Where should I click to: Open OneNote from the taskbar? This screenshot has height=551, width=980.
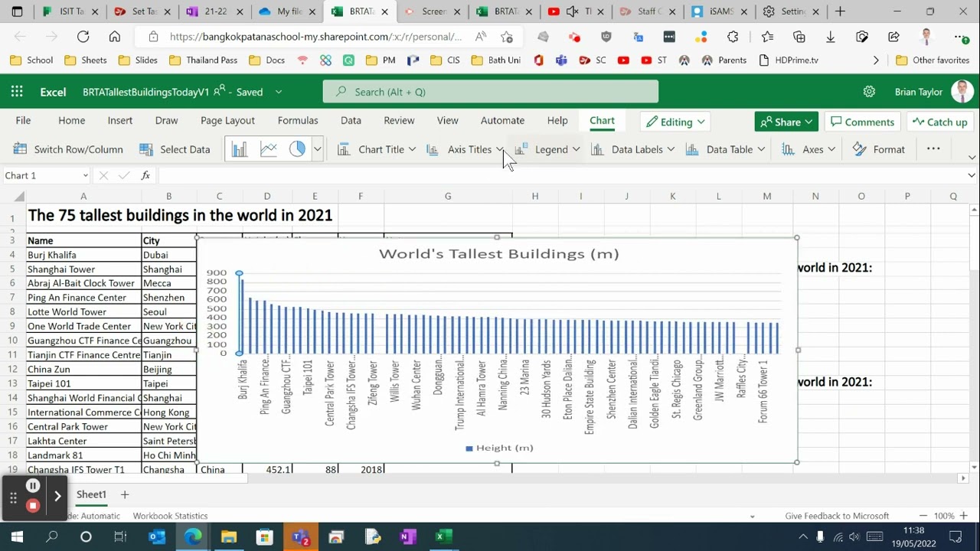407,537
